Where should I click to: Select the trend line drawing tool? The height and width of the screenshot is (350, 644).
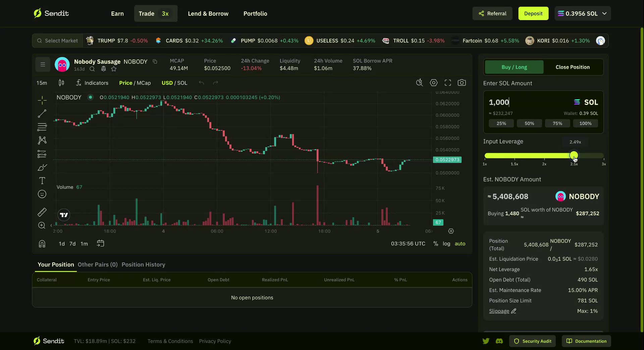42,114
